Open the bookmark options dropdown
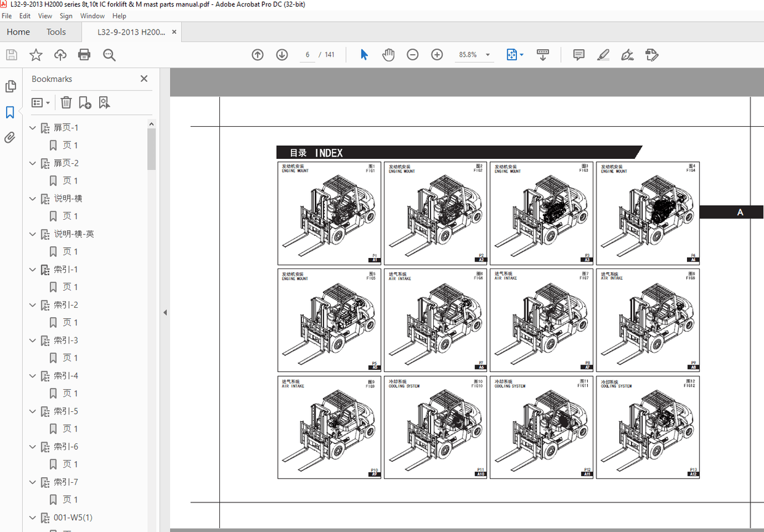The image size is (764, 532). tap(40, 102)
